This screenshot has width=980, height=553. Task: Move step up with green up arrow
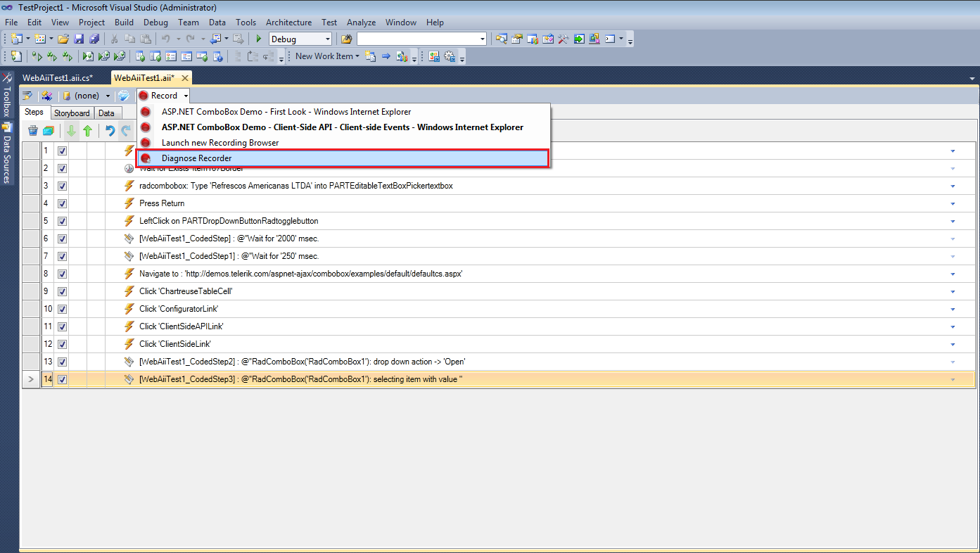[x=87, y=130]
